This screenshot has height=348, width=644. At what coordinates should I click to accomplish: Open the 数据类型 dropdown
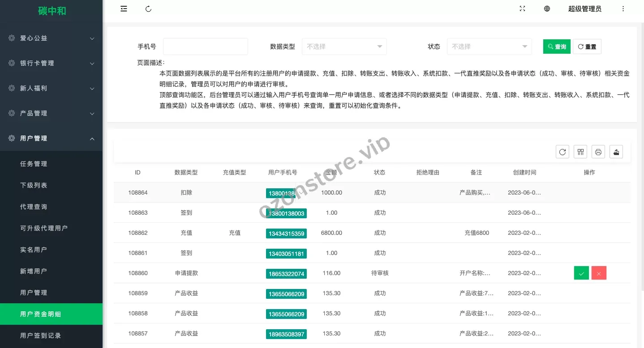click(x=344, y=46)
